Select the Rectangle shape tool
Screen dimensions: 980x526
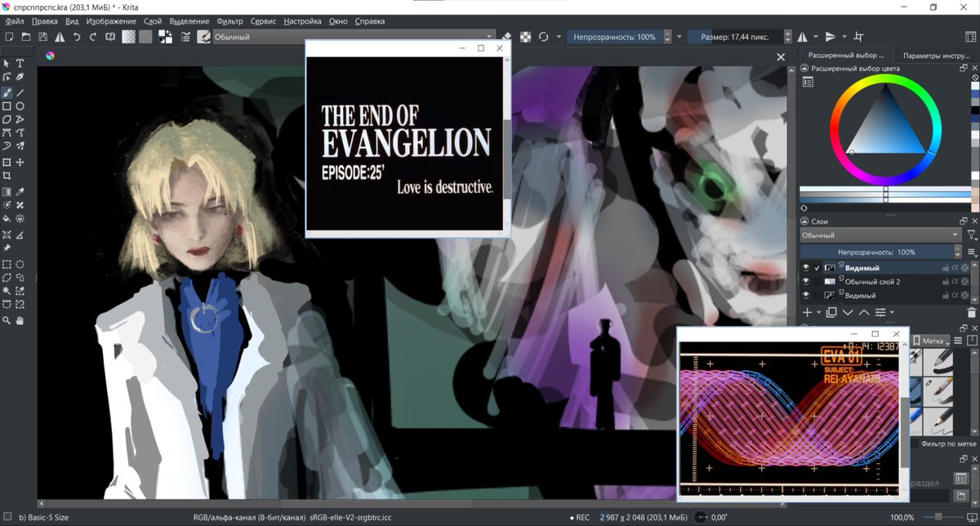[7, 106]
